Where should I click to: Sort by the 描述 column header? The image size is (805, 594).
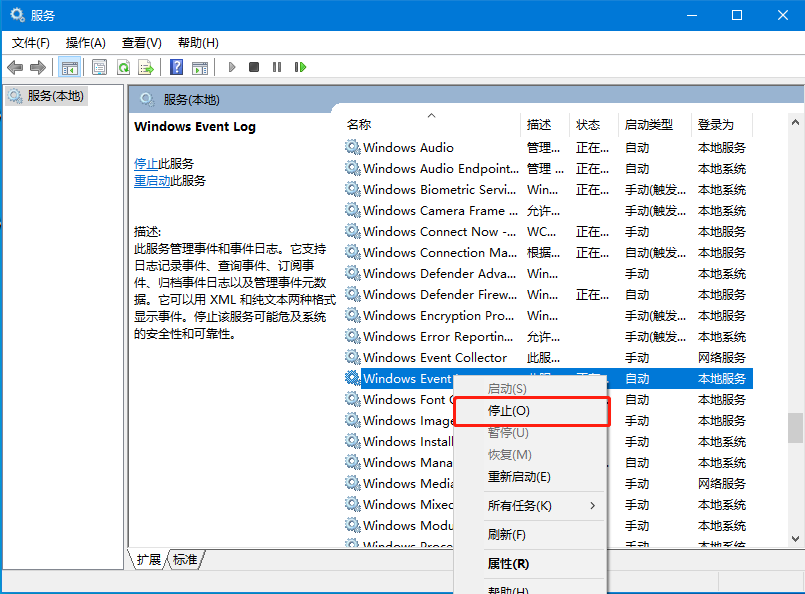545,124
